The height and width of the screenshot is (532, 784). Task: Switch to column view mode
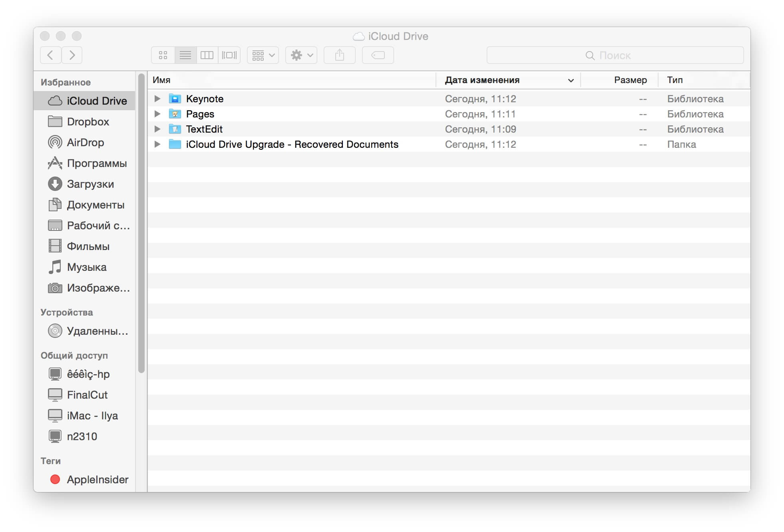point(207,55)
